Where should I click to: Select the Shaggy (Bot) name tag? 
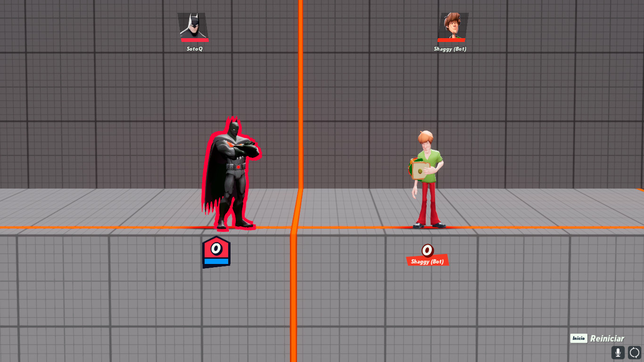click(x=450, y=48)
